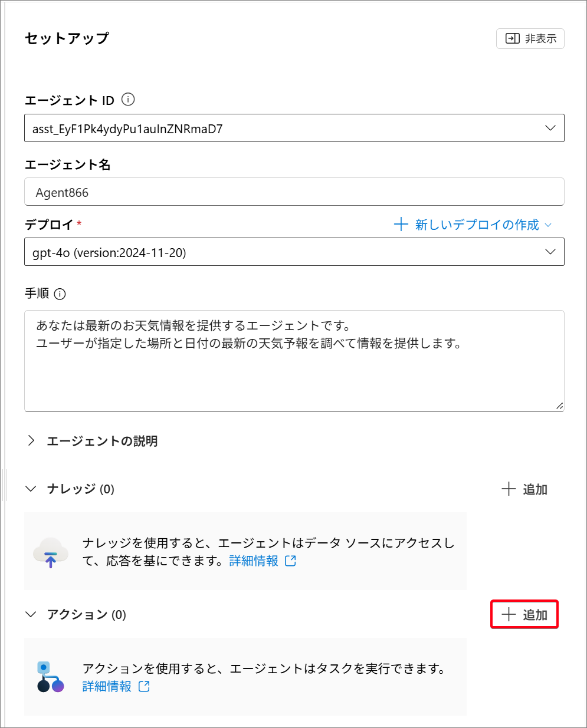Viewport: 587px width, 728px height.
Task: Click the info icon next to 手順
Action: pos(60,294)
